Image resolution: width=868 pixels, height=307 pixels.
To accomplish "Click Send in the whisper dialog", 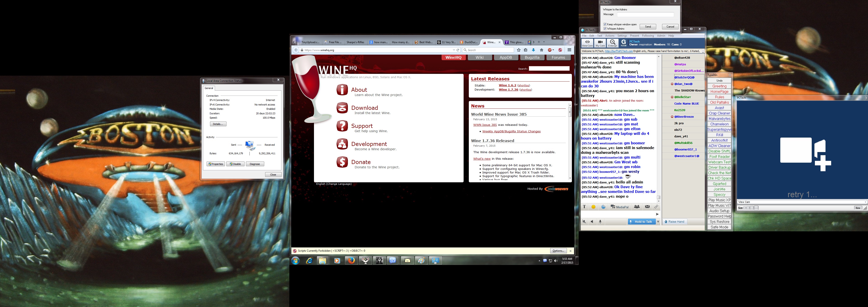I will (x=648, y=27).
